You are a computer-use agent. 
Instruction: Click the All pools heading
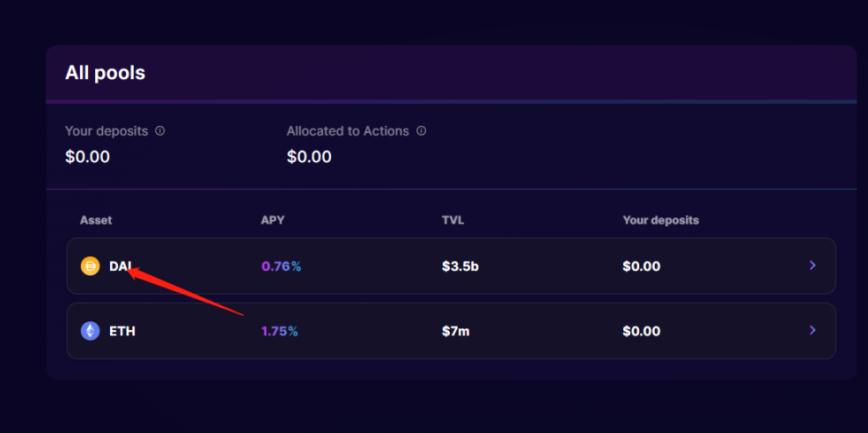coord(105,73)
